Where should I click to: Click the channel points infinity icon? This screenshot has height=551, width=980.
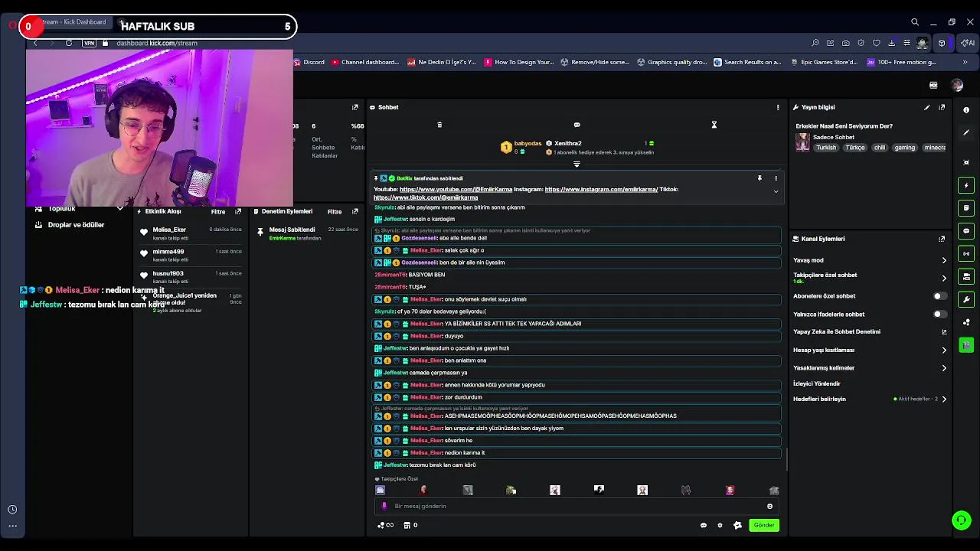click(x=385, y=525)
